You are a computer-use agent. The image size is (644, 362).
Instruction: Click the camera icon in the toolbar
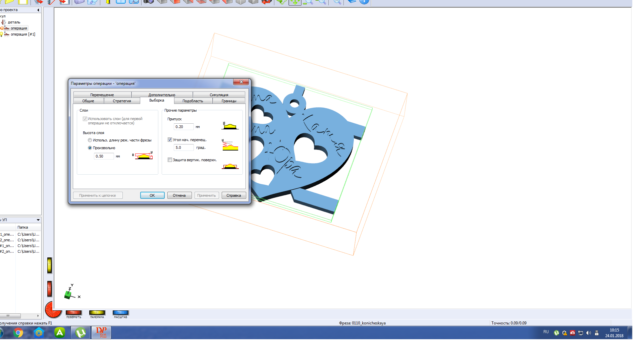point(148,2)
